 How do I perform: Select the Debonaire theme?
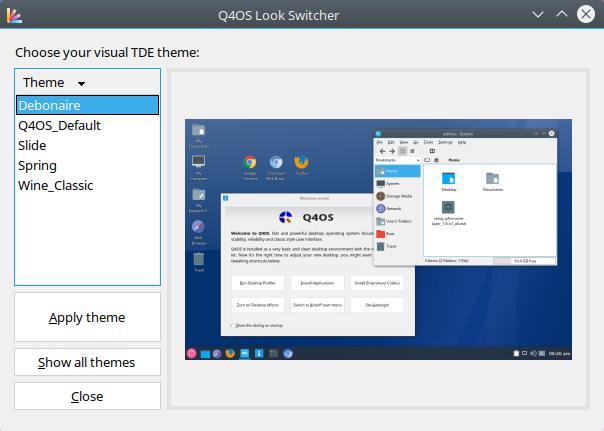point(87,105)
